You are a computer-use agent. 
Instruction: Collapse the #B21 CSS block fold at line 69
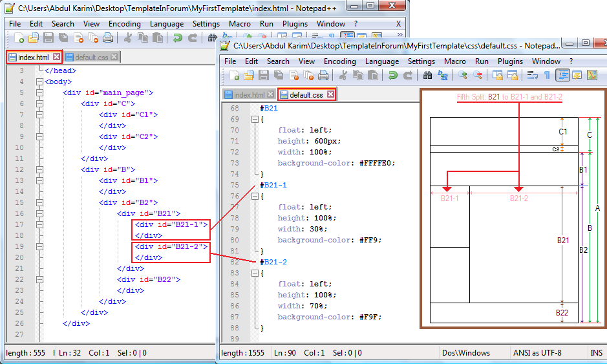254,120
